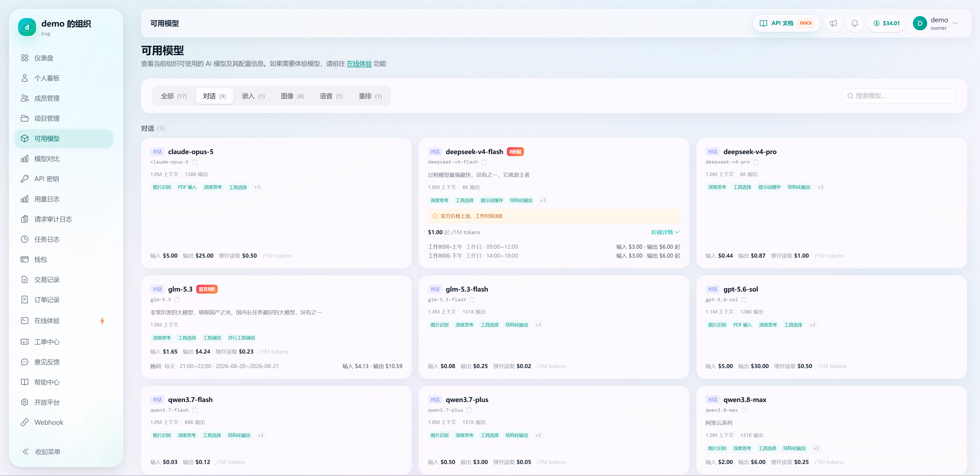Click the lightning bolt beside 在线体验
Image resolution: width=980 pixels, height=476 pixels.
[102, 320]
